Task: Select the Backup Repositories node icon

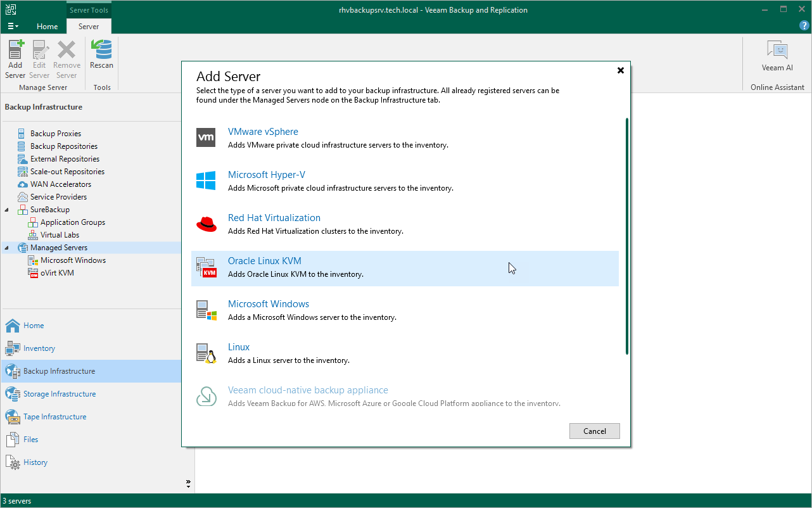Action: (x=23, y=146)
